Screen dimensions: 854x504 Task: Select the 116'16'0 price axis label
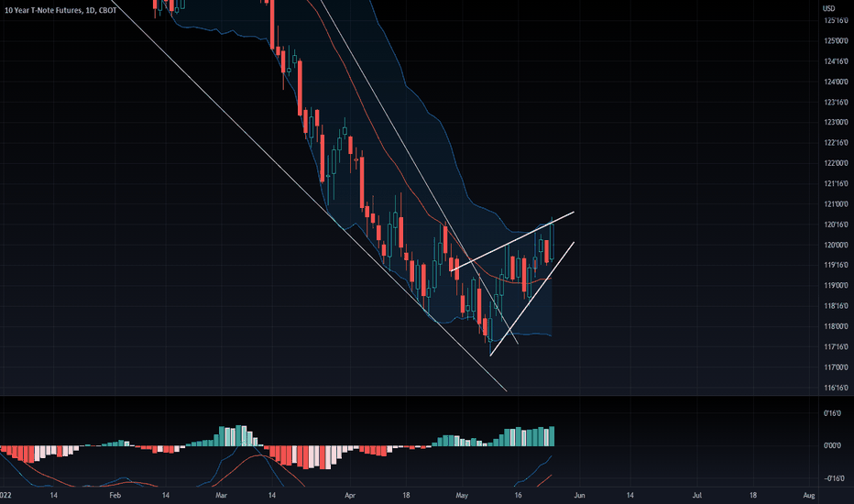pyautogui.click(x=836, y=388)
